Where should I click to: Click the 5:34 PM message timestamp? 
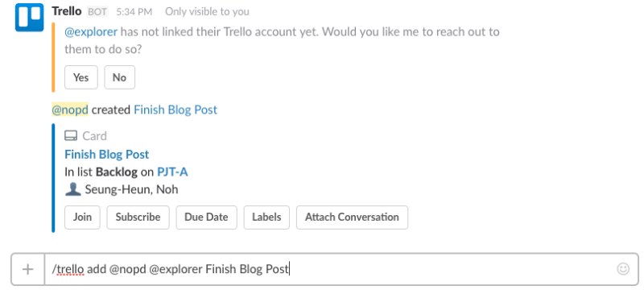click(x=134, y=12)
